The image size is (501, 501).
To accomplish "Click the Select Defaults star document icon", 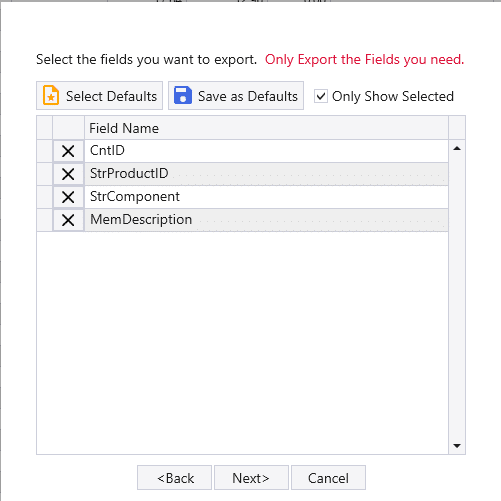I will (51, 95).
